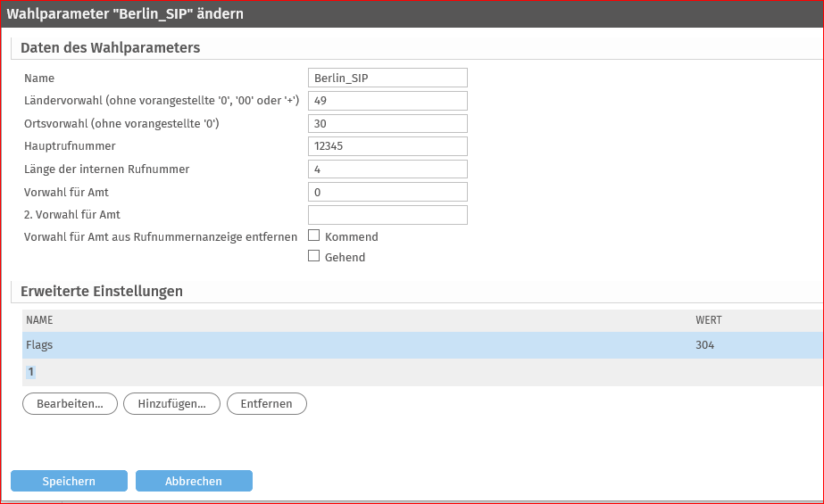
Task: Focus the empty 2. Vorwahl für Amt field
Action: [387, 215]
